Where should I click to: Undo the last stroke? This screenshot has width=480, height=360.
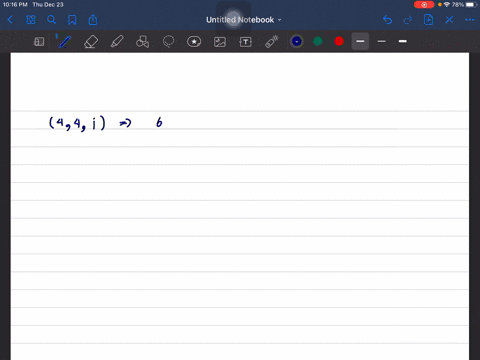tap(387, 20)
